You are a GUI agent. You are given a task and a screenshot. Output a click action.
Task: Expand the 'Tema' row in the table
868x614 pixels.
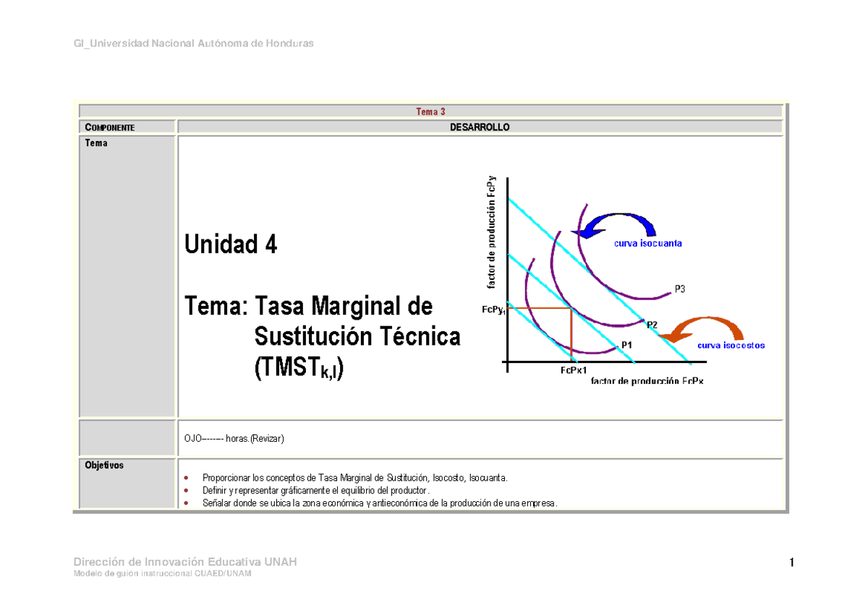pos(95,142)
